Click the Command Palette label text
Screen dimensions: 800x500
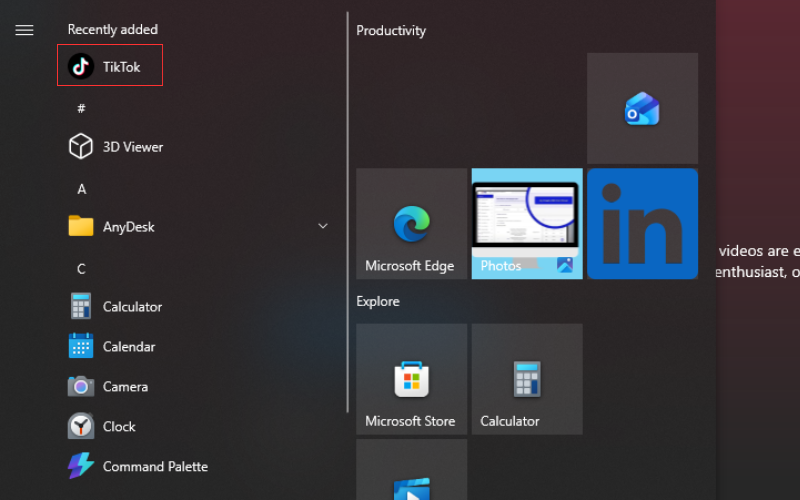(155, 466)
